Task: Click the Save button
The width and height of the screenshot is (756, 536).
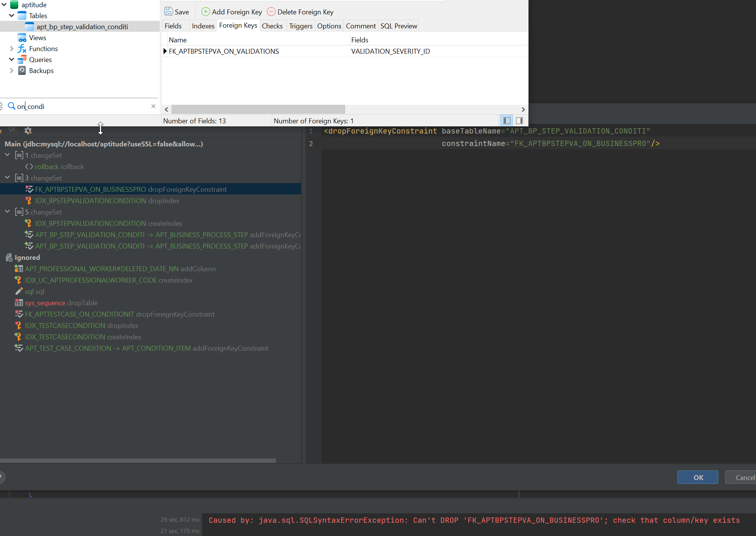Action: click(177, 12)
